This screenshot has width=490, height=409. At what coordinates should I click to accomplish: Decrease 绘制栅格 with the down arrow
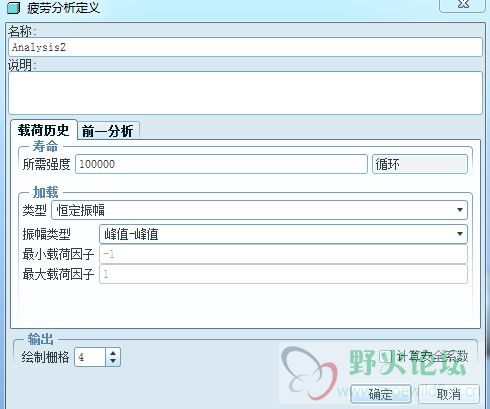(113, 362)
